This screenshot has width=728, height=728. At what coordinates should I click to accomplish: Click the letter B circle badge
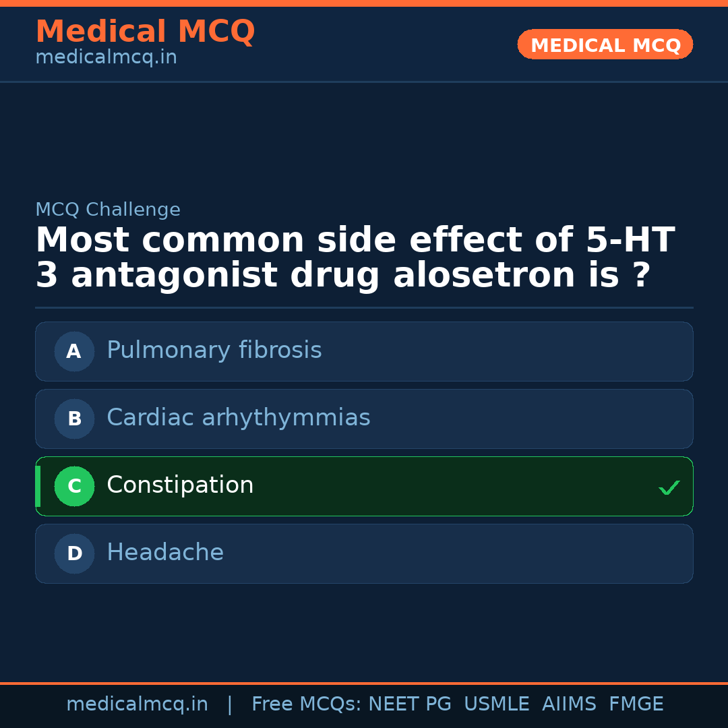[74, 419]
